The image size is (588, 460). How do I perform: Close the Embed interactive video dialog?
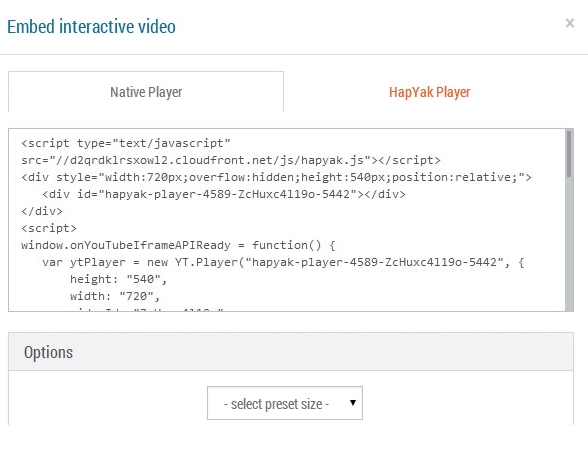(x=570, y=23)
